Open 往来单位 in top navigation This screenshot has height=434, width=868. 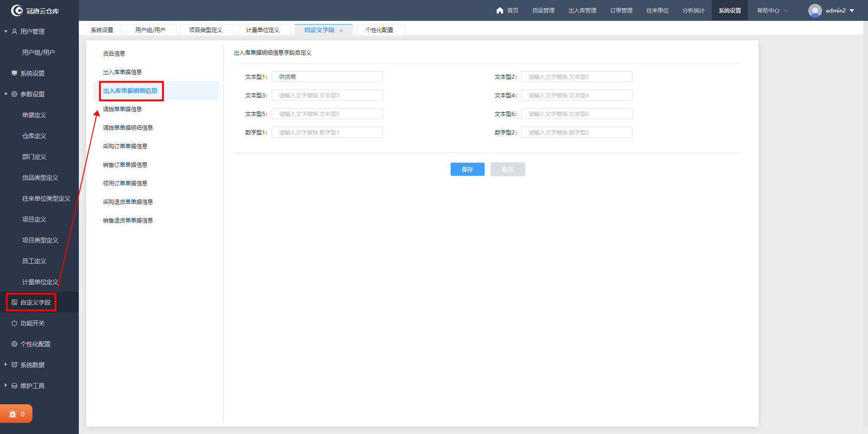tap(657, 10)
